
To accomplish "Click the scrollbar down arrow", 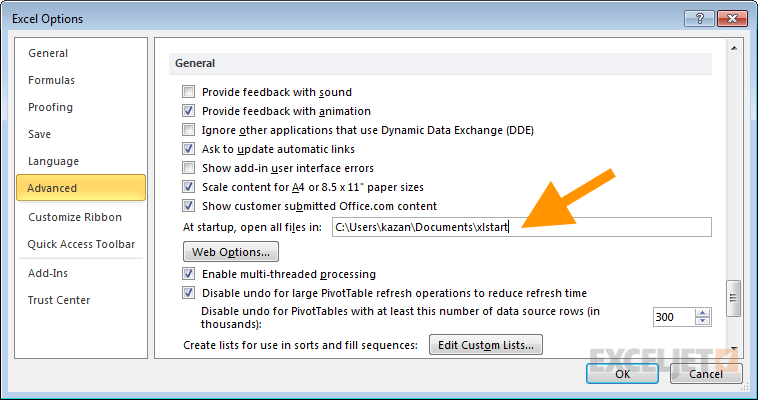I will point(734,350).
